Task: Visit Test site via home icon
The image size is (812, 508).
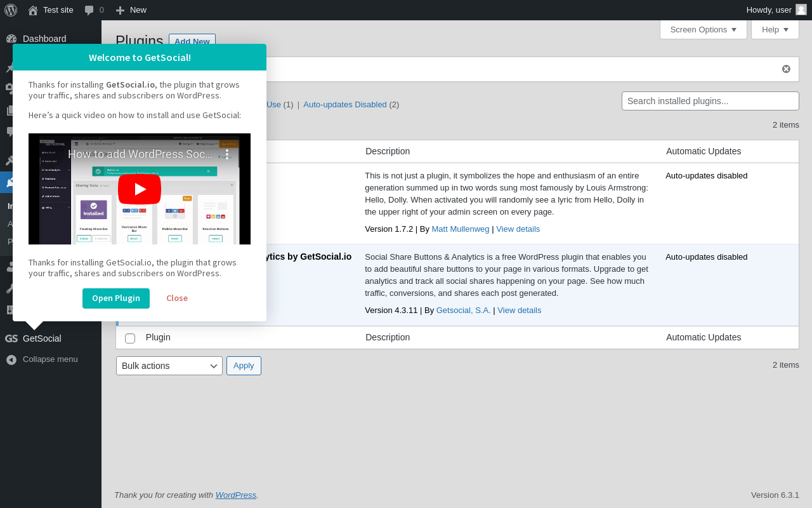Action: coord(33,10)
